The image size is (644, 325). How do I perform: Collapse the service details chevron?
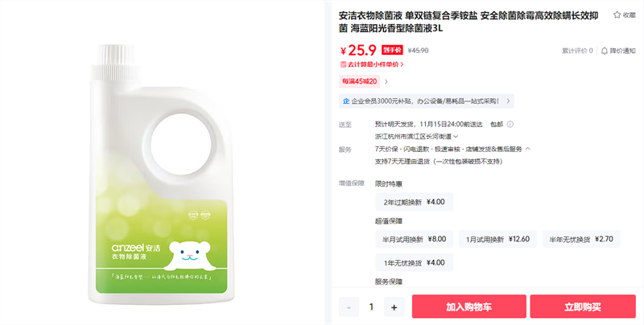[528, 149]
